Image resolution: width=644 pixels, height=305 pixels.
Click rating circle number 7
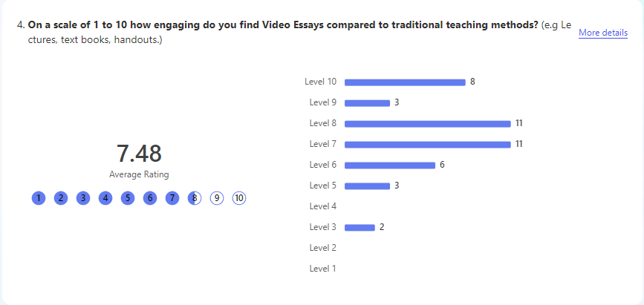[x=172, y=199]
